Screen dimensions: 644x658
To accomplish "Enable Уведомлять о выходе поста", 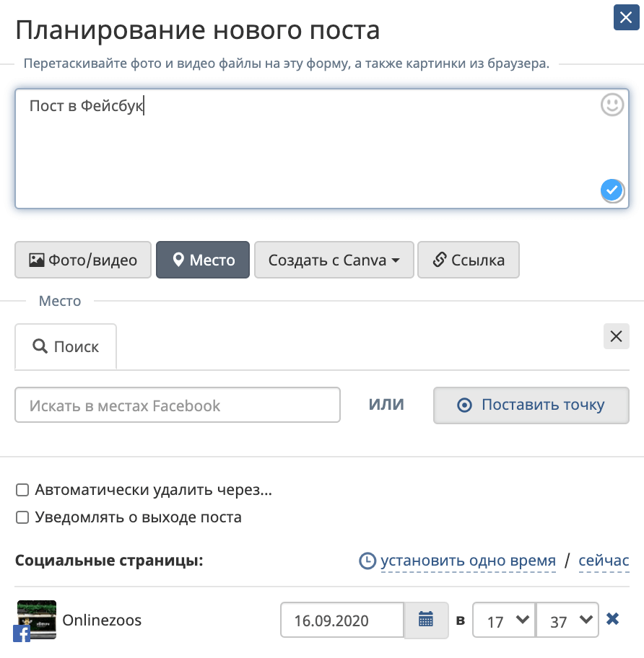I will 22,517.
